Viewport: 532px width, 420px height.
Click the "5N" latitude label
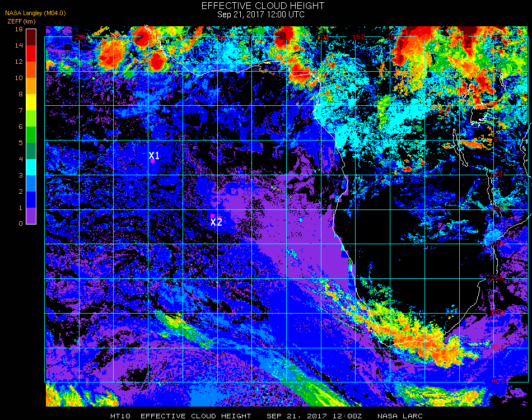tap(497, 71)
